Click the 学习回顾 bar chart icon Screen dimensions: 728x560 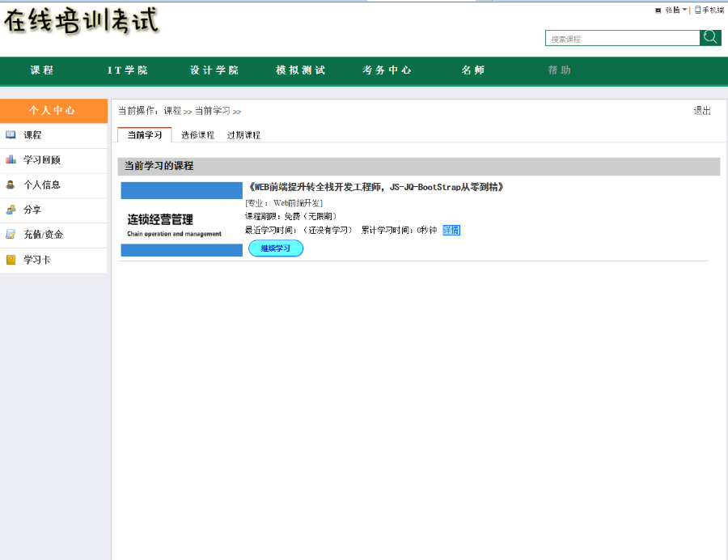[x=11, y=160]
